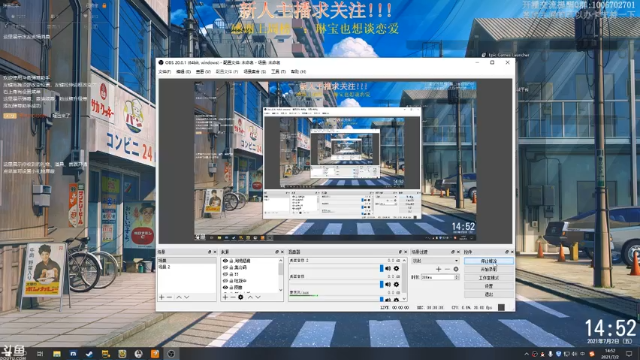Click the Sources list scroll-down arrow
The width and height of the screenshot is (640, 360).
point(280,290)
